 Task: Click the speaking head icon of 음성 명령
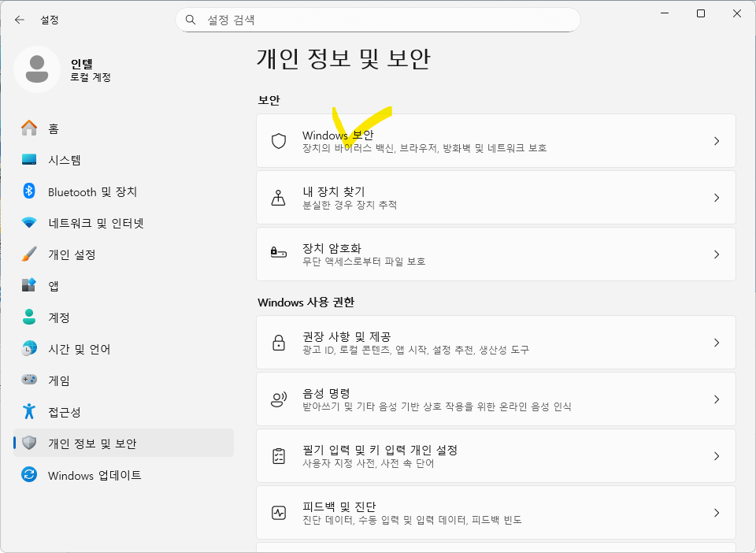(x=279, y=399)
